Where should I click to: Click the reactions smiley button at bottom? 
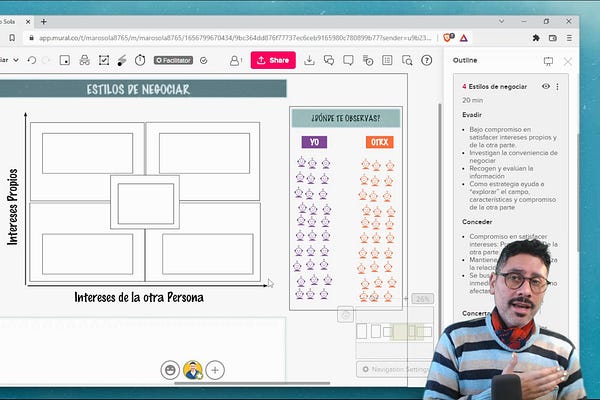170,370
